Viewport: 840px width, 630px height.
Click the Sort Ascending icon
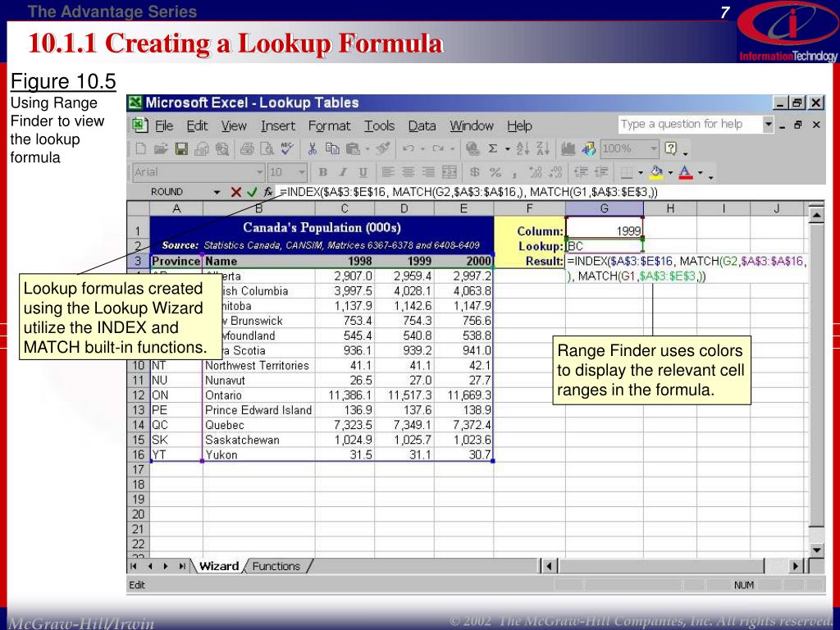[523, 149]
